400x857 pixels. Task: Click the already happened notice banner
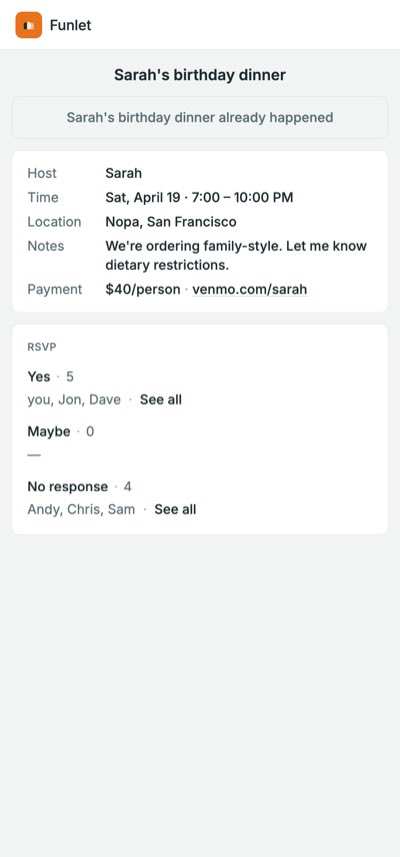pos(200,118)
